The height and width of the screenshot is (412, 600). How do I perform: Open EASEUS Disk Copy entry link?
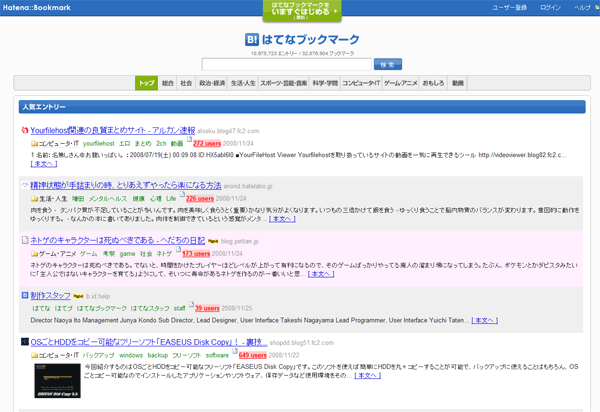click(x=149, y=342)
